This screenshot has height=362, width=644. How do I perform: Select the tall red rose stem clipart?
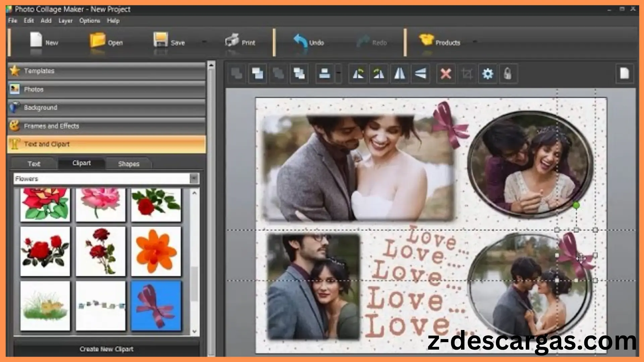(x=101, y=251)
